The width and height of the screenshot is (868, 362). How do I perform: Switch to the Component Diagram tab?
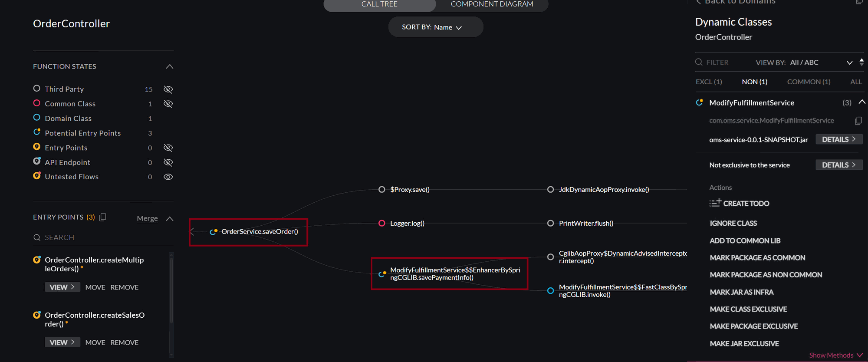(x=492, y=4)
